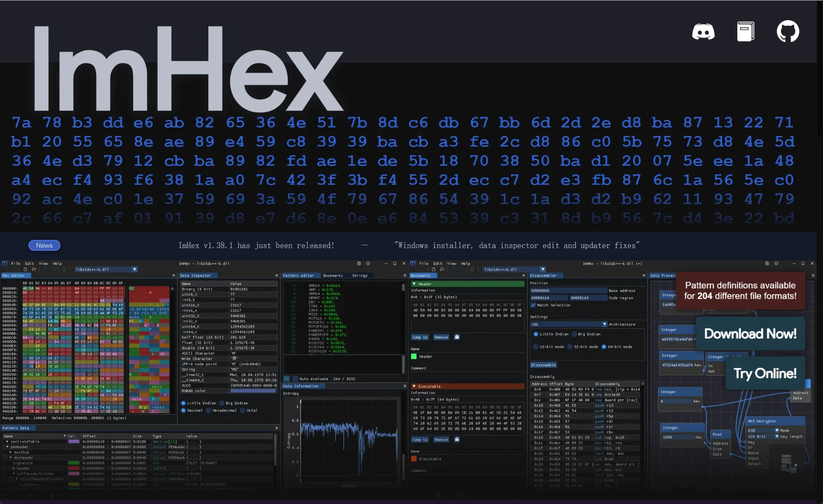Open the documentation book icon

[745, 32]
